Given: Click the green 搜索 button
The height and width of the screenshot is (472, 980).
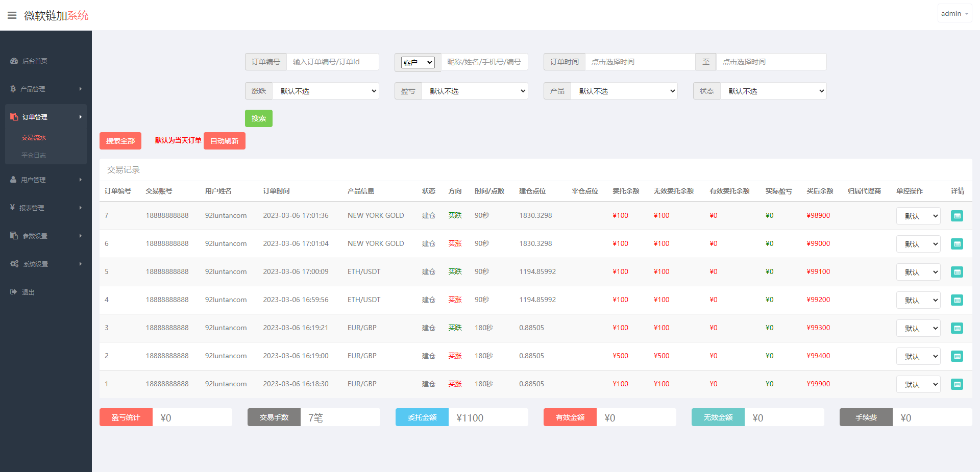Looking at the screenshot, I should coord(258,118).
